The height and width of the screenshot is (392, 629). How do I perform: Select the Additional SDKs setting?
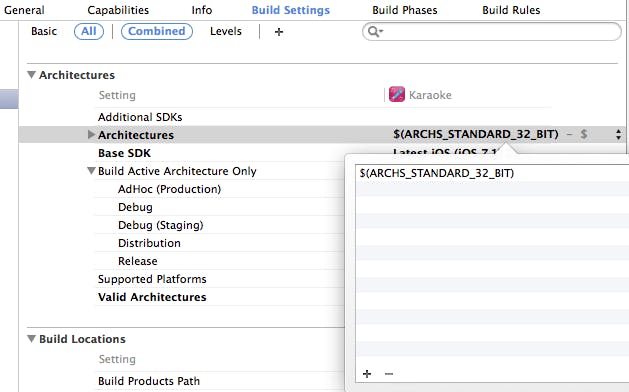pyautogui.click(x=140, y=117)
